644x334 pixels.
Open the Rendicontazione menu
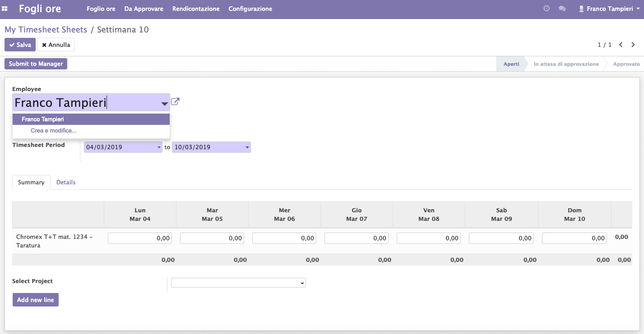click(x=196, y=9)
